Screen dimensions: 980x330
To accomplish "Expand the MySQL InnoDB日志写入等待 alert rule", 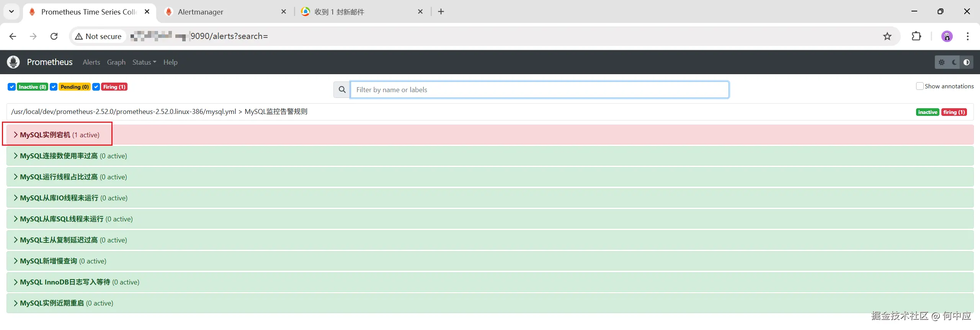I will (490, 282).
